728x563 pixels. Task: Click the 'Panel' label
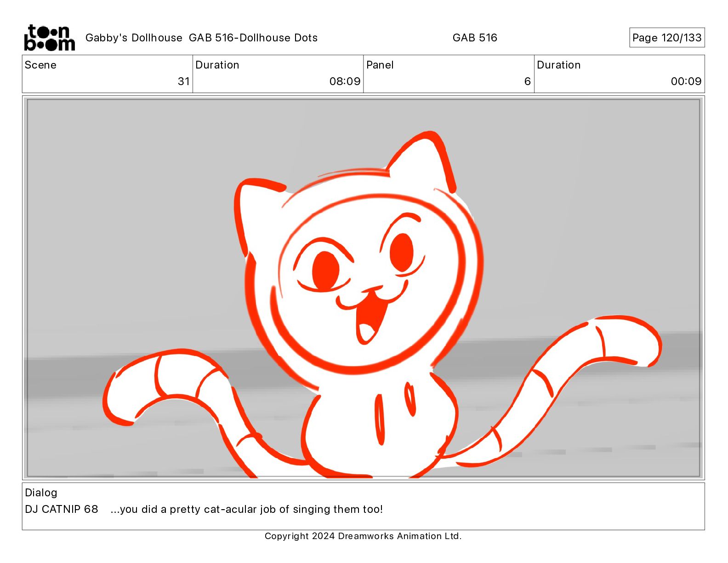click(x=380, y=65)
